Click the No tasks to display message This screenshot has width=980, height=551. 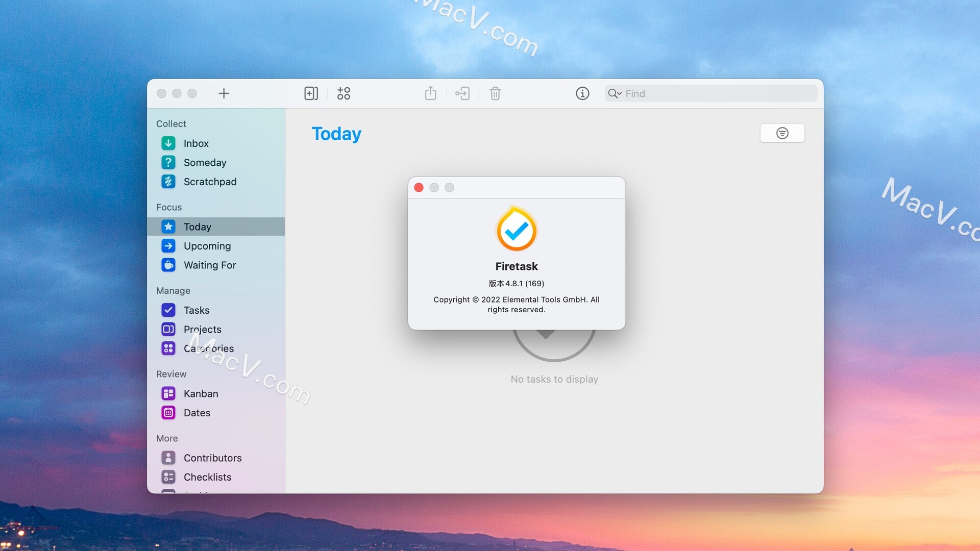554,379
